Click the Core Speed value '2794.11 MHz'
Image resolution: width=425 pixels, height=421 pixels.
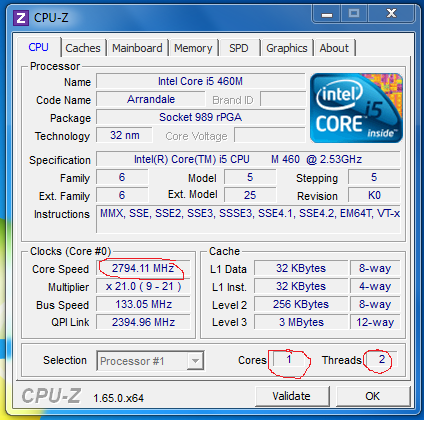point(143,268)
